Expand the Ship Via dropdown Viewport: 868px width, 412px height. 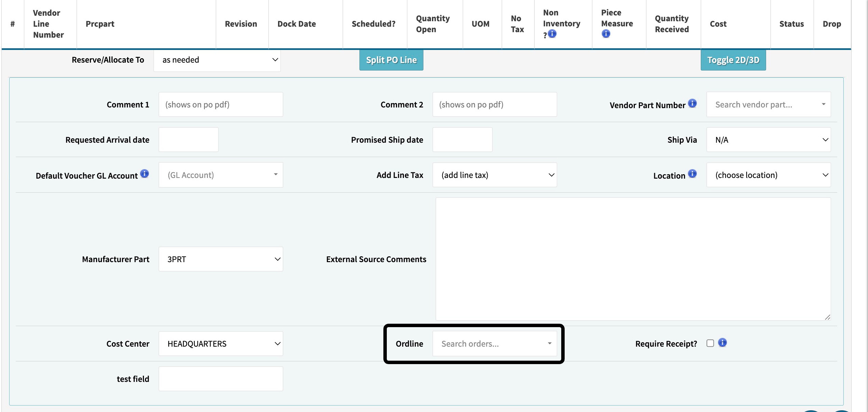point(768,140)
